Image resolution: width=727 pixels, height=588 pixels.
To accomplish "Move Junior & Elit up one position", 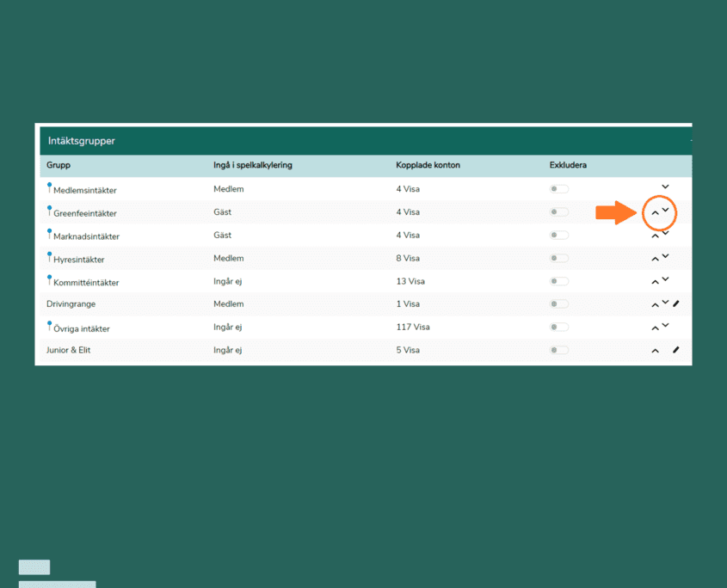I will click(655, 351).
